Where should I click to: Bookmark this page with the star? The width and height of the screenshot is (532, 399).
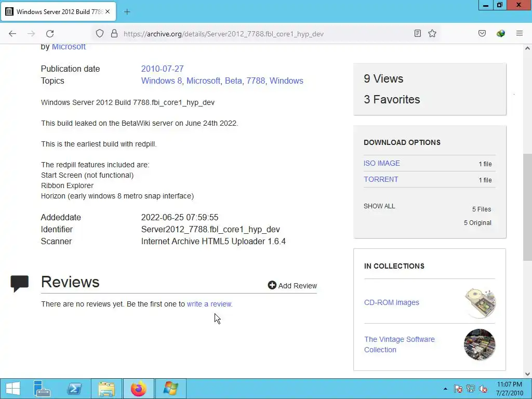[432, 33]
